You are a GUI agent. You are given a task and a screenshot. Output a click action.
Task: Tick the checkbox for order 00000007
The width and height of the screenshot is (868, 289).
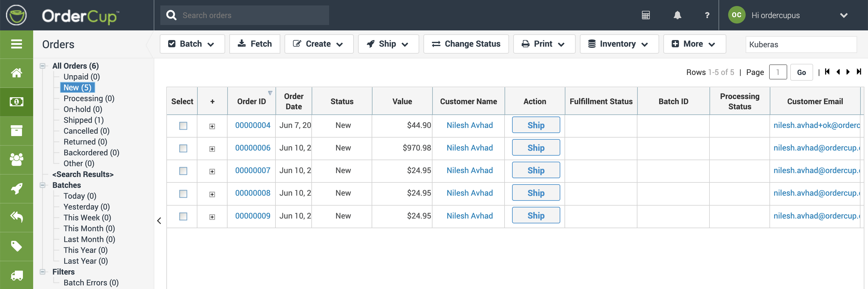coord(183,171)
